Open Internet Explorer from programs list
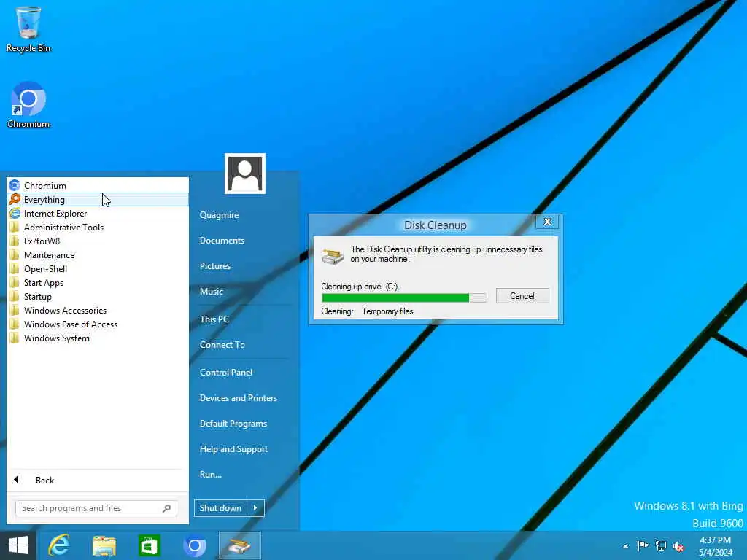 pyautogui.click(x=98, y=214)
